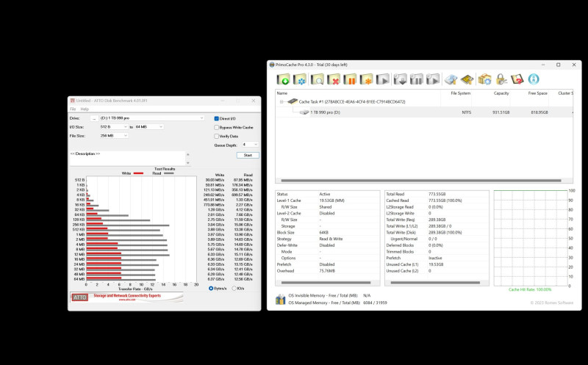Viewport: 588px width, 365px height.
Task: Click the PrimoCache title bar app icon
Action: (272, 65)
